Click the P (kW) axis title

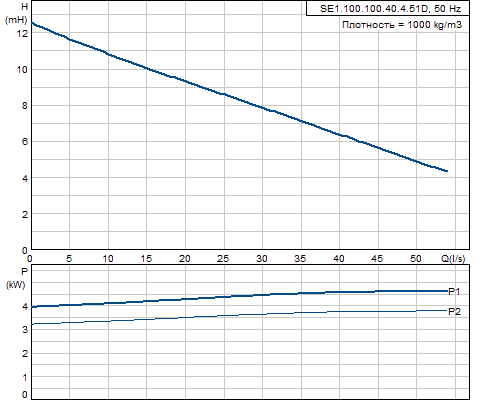pos(16,278)
